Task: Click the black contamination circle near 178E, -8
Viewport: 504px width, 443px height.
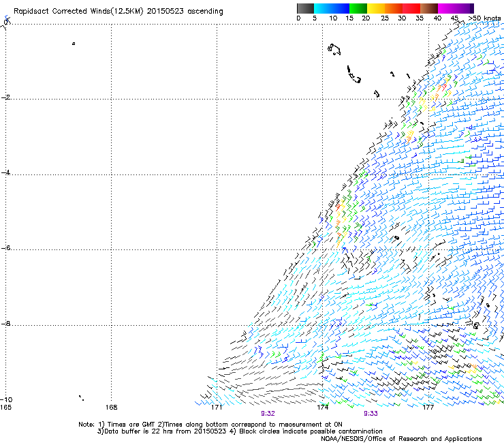Action: point(476,326)
